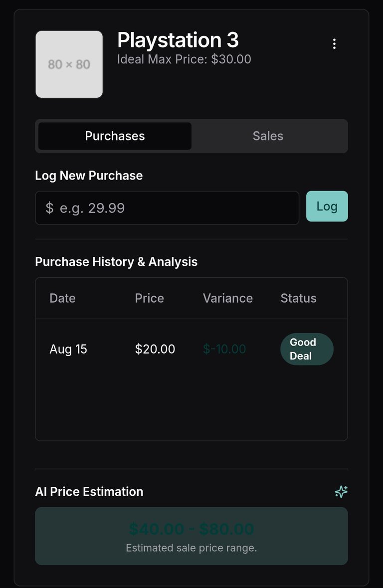The height and width of the screenshot is (588, 383).
Task: Switch to the Sales tab
Action: coord(268,136)
